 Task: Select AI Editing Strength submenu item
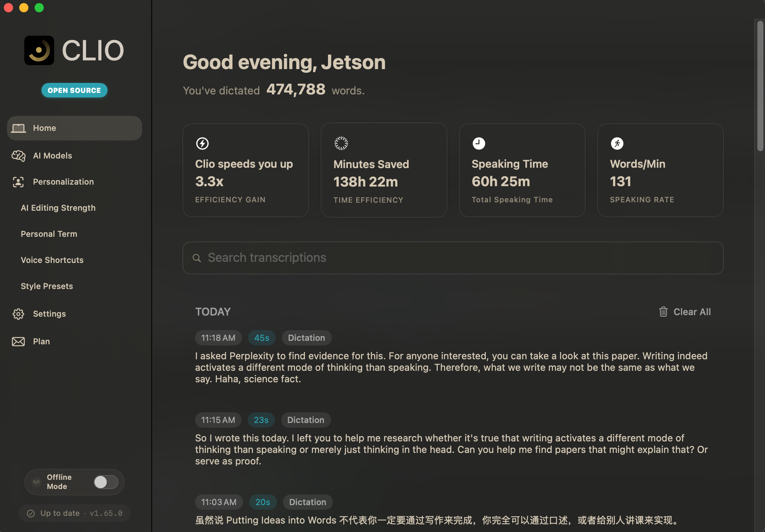[x=58, y=208]
